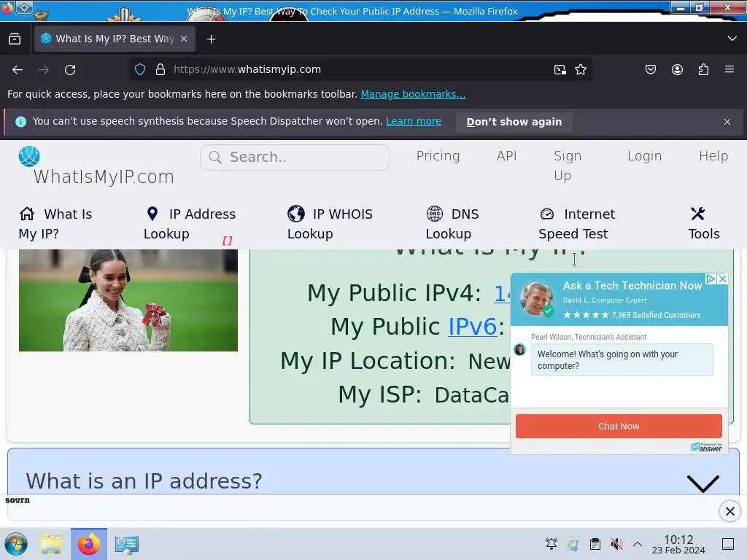747x560 pixels.
Task: Open Manage bookmarks link
Action: coord(413,94)
